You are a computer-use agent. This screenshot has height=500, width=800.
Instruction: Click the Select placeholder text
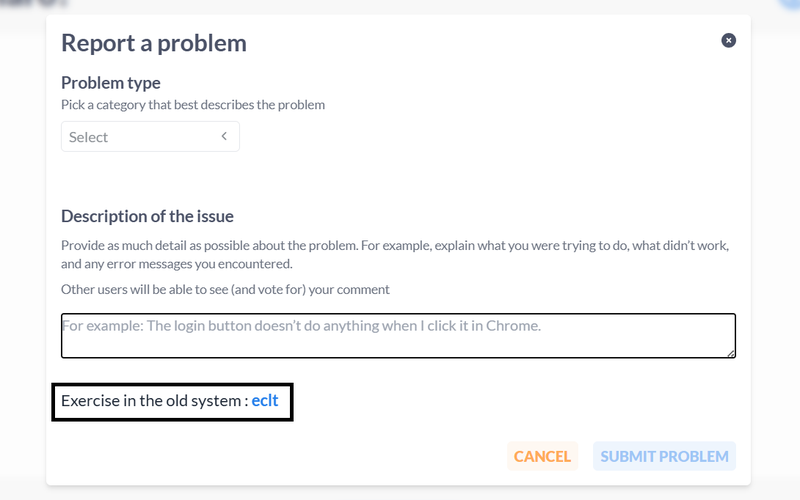89,137
